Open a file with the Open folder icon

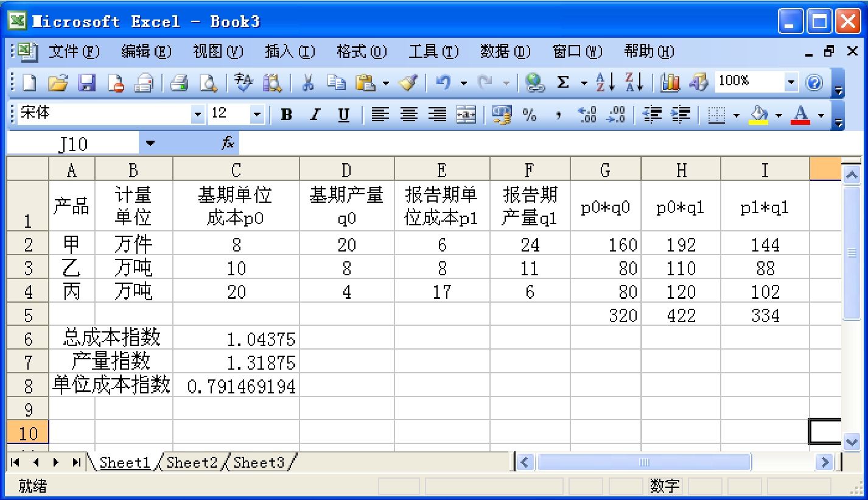58,82
